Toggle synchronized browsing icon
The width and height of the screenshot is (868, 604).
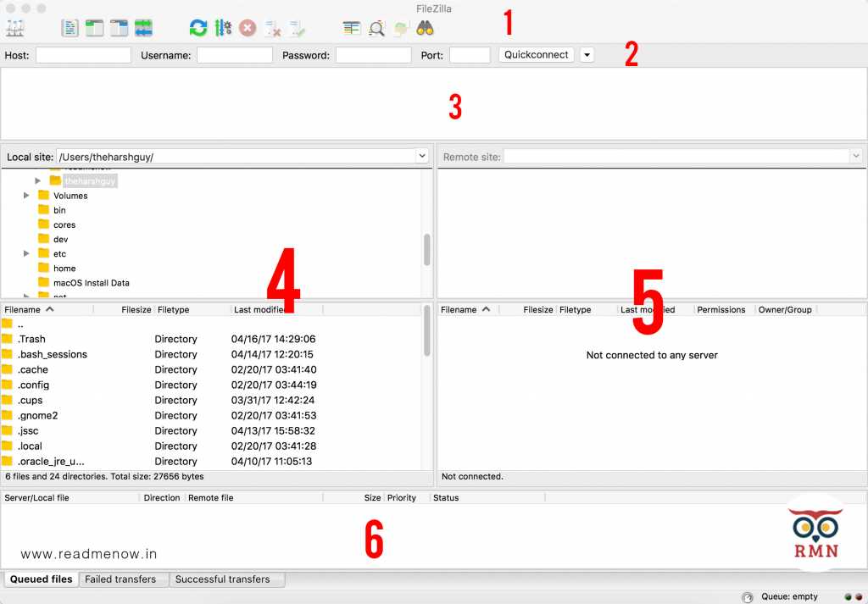coord(399,27)
